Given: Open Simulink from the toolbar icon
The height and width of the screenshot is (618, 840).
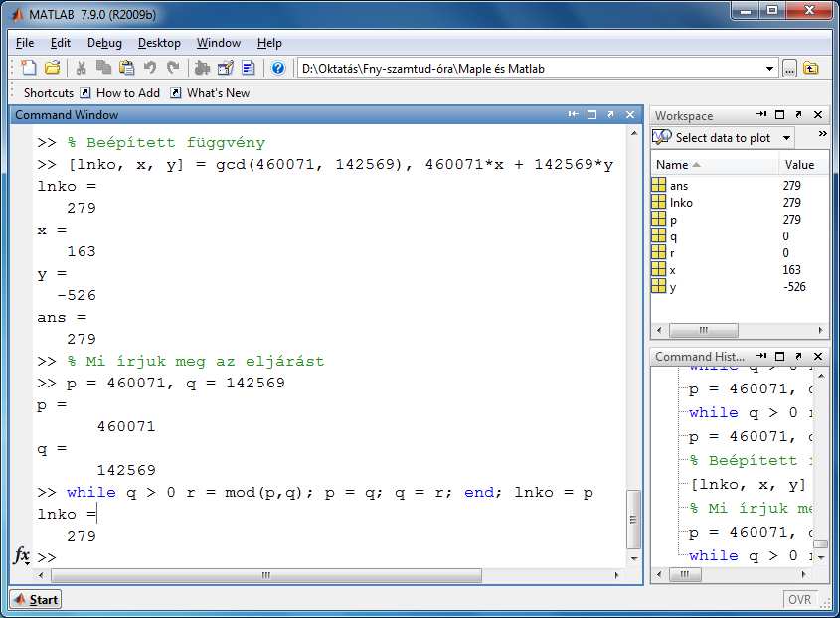Looking at the screenshot, I should click(x=202, y=68).
